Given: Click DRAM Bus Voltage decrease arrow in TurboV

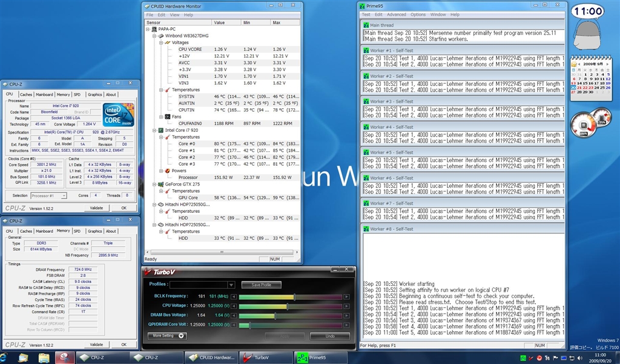Looking at the screenshot, I should pos(234,316).
